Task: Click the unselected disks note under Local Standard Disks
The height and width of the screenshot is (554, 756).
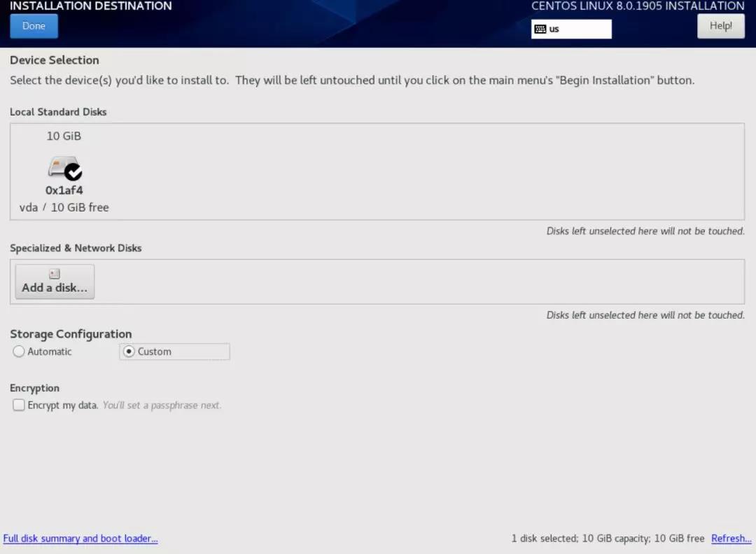Action: (x=645, y=231)
